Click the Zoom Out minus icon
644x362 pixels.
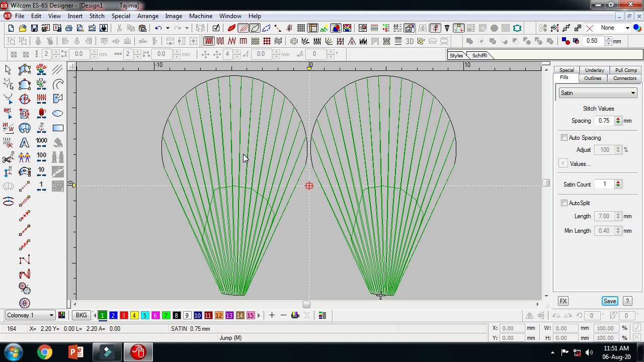[x=283, y=315]
